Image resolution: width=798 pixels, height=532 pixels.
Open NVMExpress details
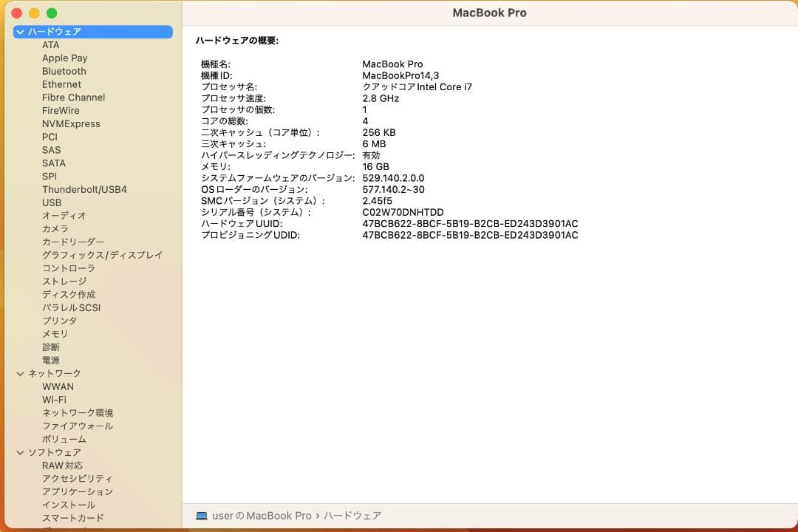(x=72, y=123)
